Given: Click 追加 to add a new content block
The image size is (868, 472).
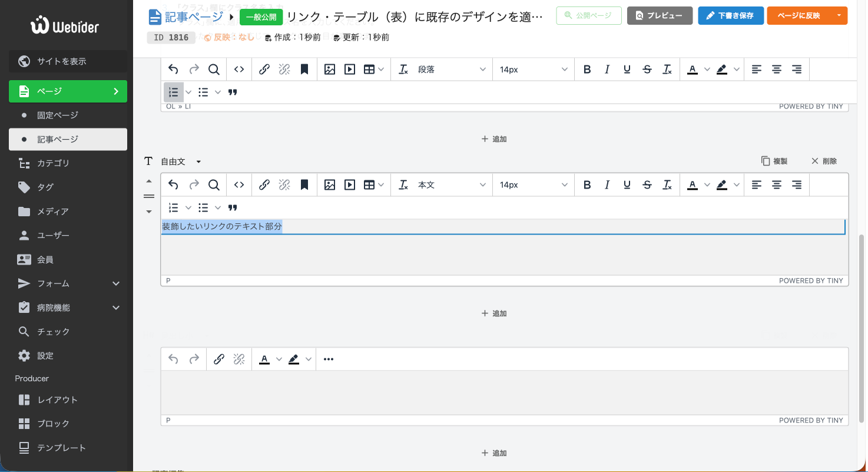Looking at the screenshot, I should coord(494,313).
